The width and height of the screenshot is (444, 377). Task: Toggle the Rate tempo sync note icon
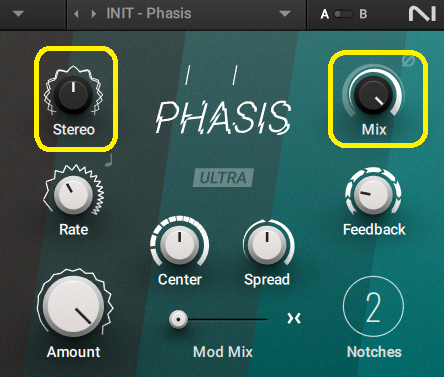coord(109,160)
